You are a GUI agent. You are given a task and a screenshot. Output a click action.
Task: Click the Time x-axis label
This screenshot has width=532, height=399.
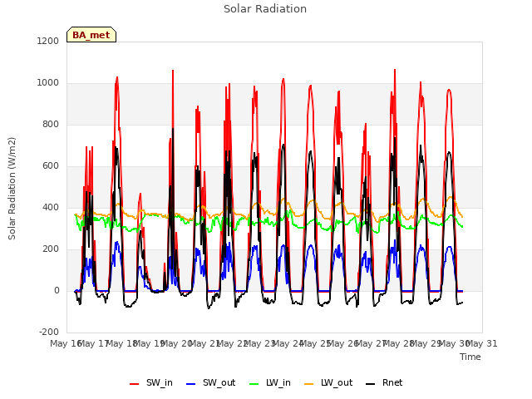(x=470, y=357)
